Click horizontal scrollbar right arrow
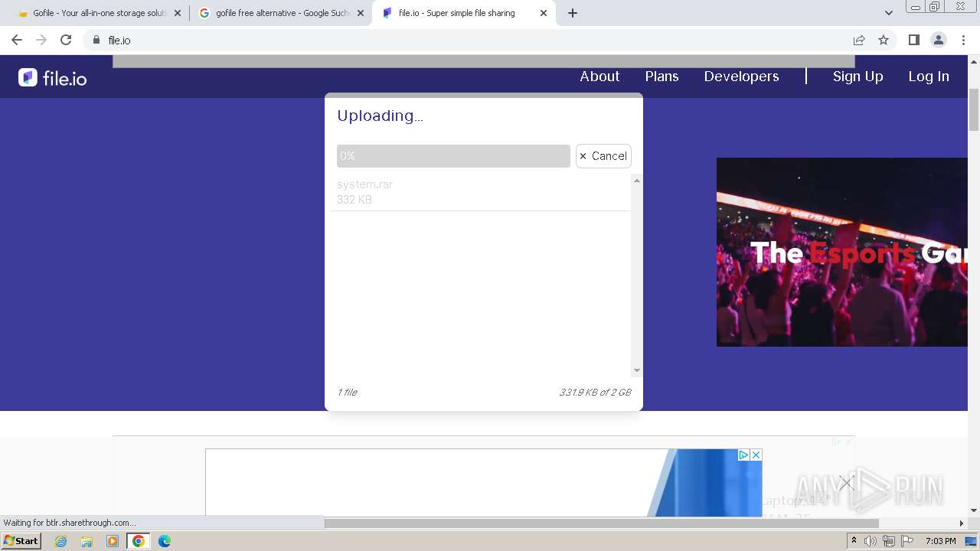980x551 pixels. coord(962,523)
